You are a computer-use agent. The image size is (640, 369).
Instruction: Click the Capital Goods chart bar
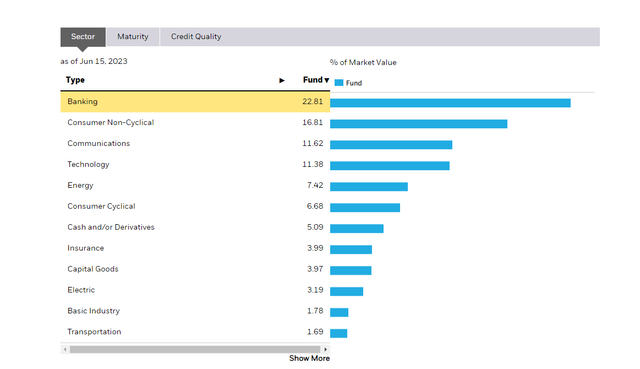(351, 271)
